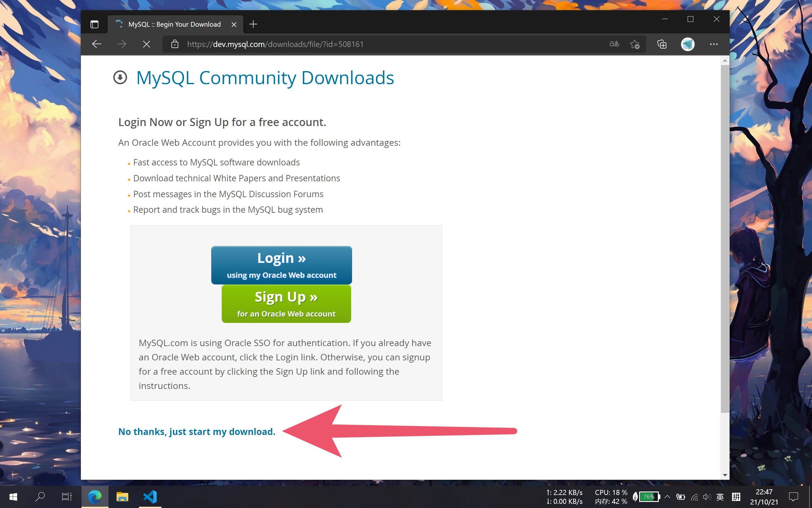Open the power plug tray icon

(680, 497)
